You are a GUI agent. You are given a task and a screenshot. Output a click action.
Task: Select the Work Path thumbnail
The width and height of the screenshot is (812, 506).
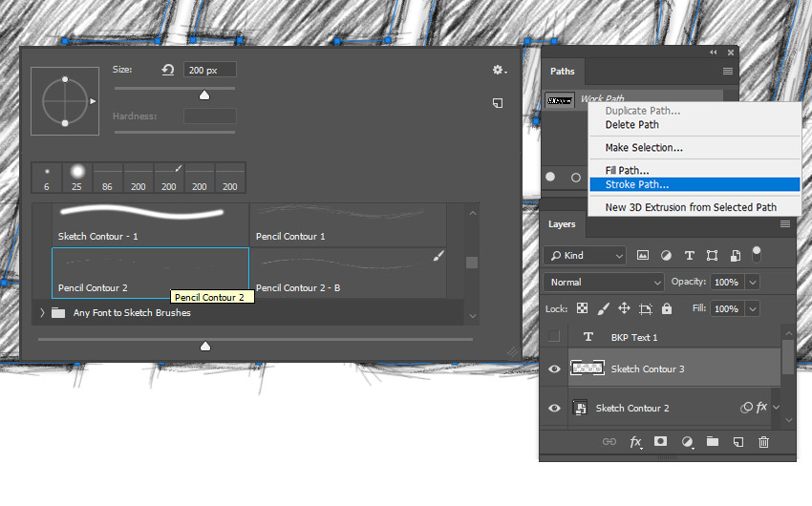tap(560, 100)
